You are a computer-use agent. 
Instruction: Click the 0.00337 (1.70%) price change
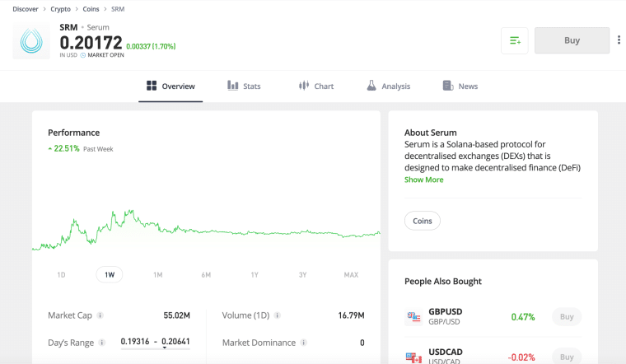151,46
